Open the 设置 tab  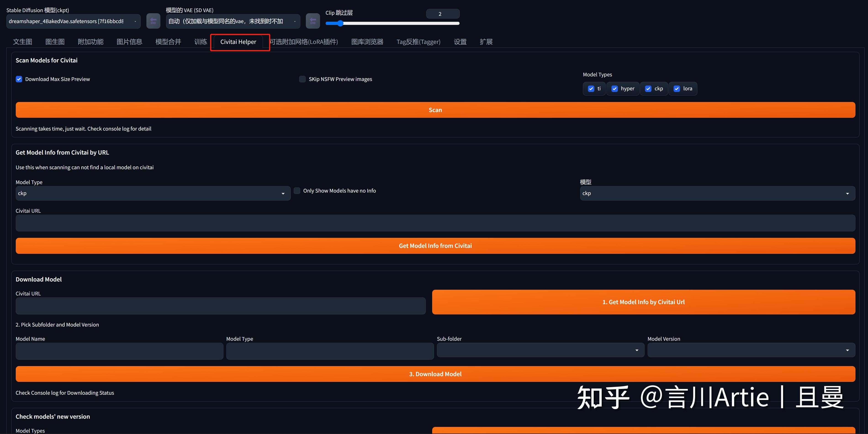click(x=460, y=41)
